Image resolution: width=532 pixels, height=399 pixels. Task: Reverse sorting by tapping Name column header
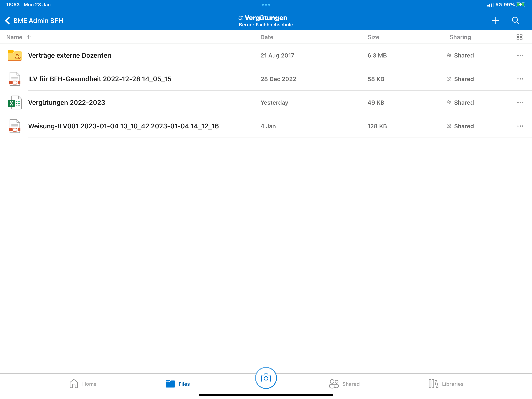click(x=14, y=37)
